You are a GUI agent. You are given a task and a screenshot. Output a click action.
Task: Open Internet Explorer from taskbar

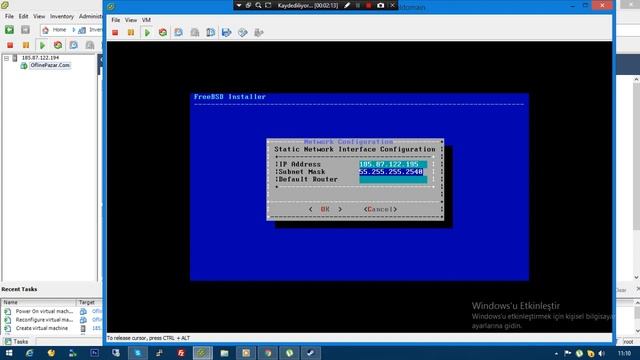(x=29, y=353)
